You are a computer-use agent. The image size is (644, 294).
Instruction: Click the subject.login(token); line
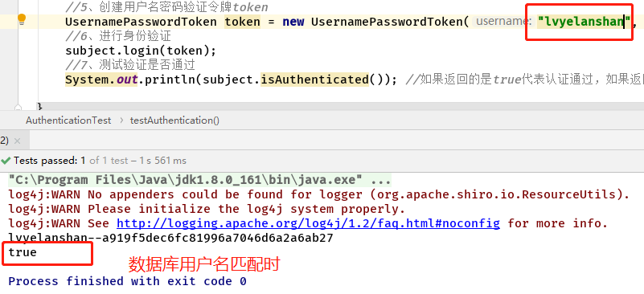141,51
